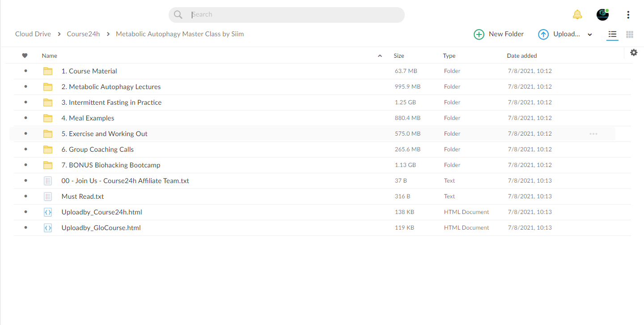Click text file icon of Join Us Affiliate Team

tap(48, 181)
